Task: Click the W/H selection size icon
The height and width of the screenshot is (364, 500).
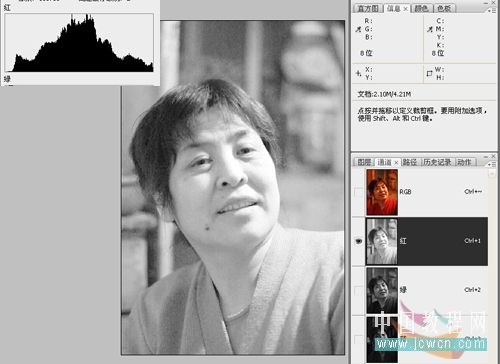Action: (x=429, y=73)
